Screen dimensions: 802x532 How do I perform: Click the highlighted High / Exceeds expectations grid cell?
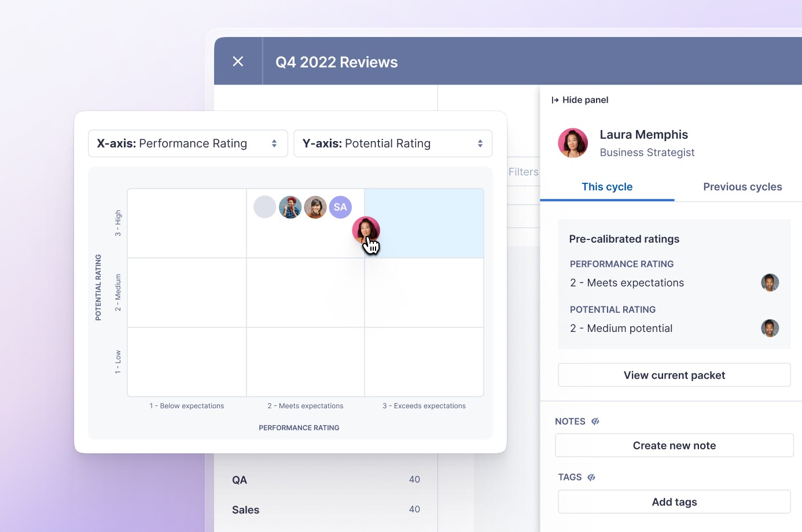pos(424,223)
